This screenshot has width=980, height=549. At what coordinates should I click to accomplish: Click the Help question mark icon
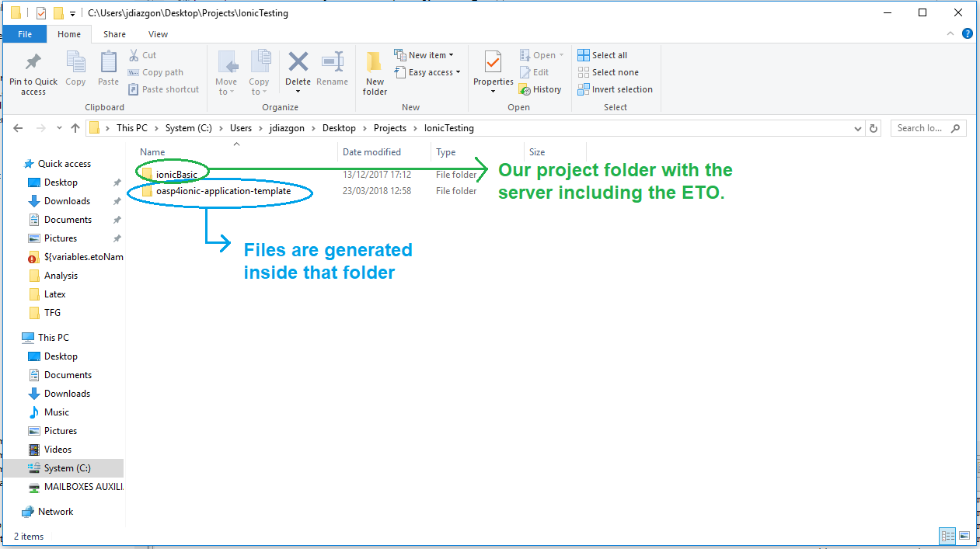click(968, 34)
